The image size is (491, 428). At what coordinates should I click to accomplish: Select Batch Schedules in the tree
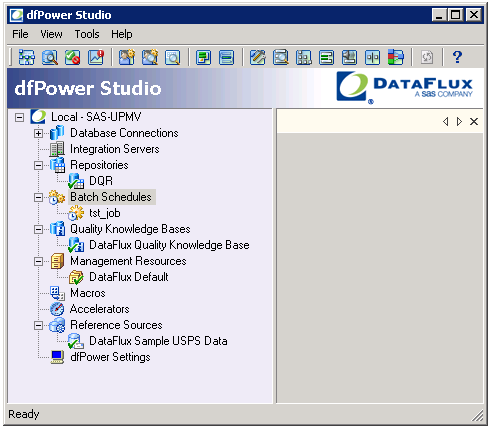click(111, 197)
